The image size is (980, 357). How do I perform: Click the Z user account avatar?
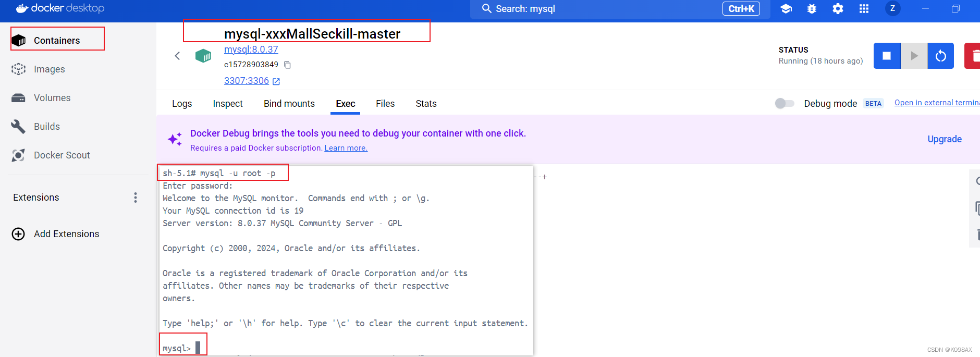(893, 8)
